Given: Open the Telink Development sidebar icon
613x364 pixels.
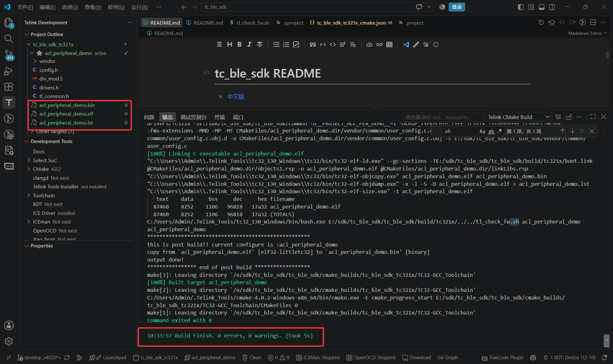Looking at the screenshot, I should pyautogui.click(x=9, y=102).
